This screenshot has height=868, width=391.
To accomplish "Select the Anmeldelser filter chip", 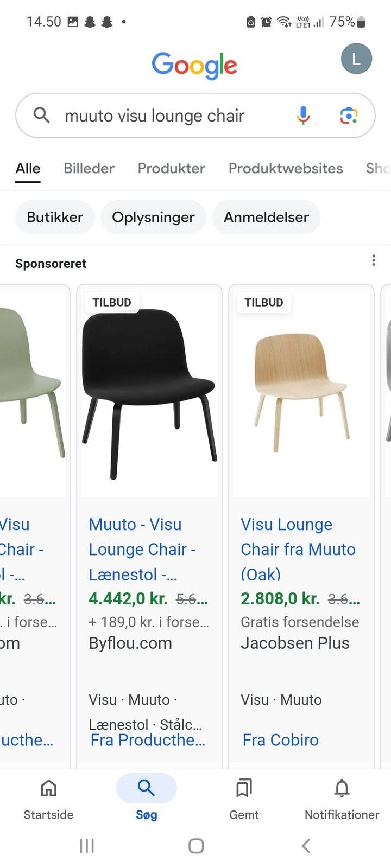I will (x=266, y=217).
